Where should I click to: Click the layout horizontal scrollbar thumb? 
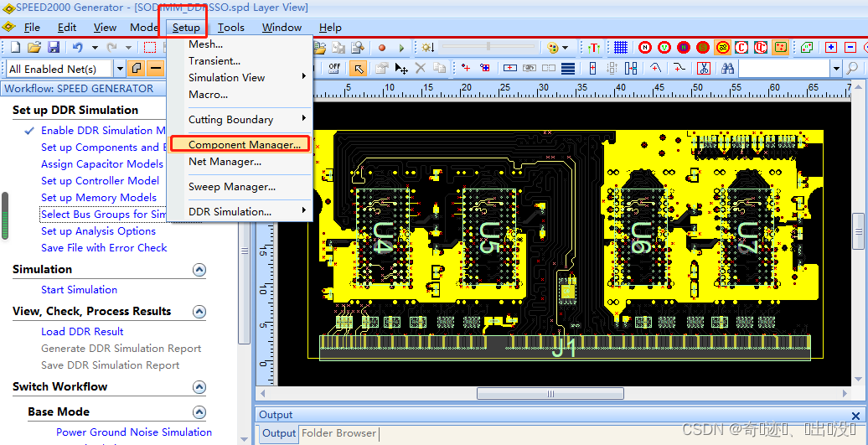(x=550, y=394)
